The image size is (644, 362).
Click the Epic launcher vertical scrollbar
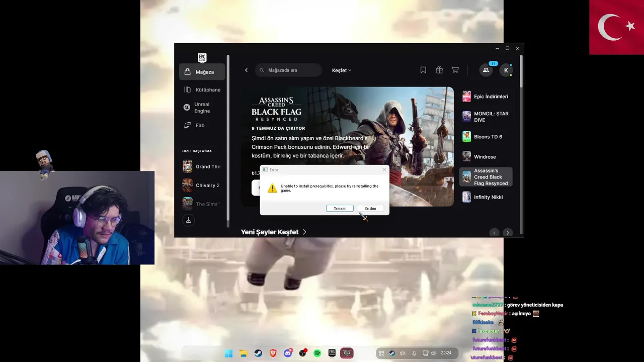(521, 70)
